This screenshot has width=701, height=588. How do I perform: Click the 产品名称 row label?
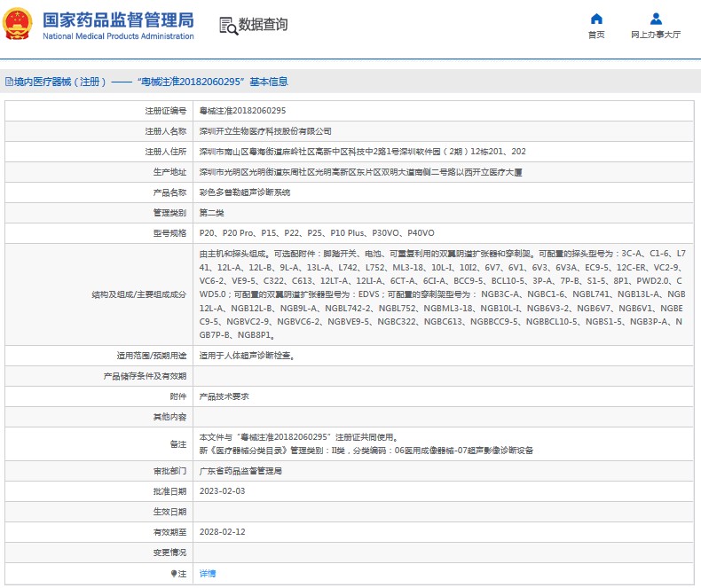click(x=169, y=192)
